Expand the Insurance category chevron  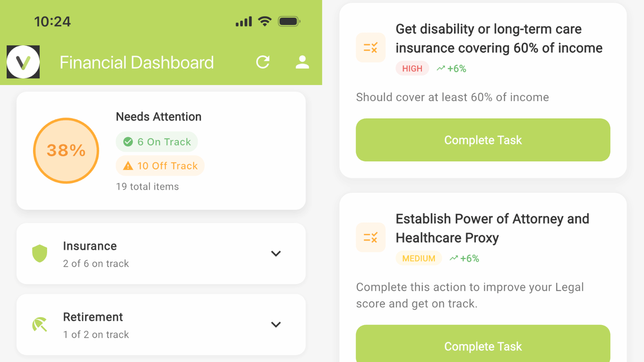click(x=276, y=253)
